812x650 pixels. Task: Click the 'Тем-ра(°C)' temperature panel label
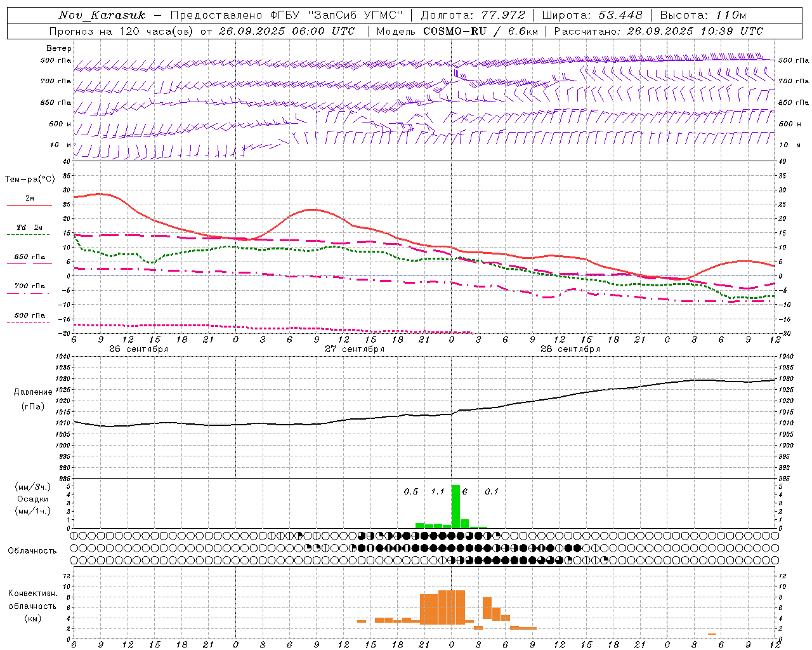click(x=30, y=180)
